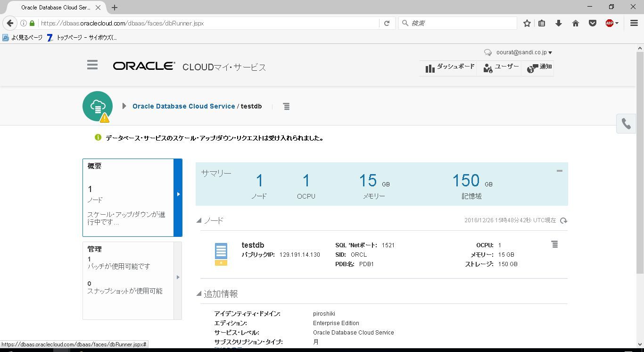Click the service level value Oracle Database Cloud Service
The width and height of the screenshot is (644, 352).
click(x=354, y=333)
